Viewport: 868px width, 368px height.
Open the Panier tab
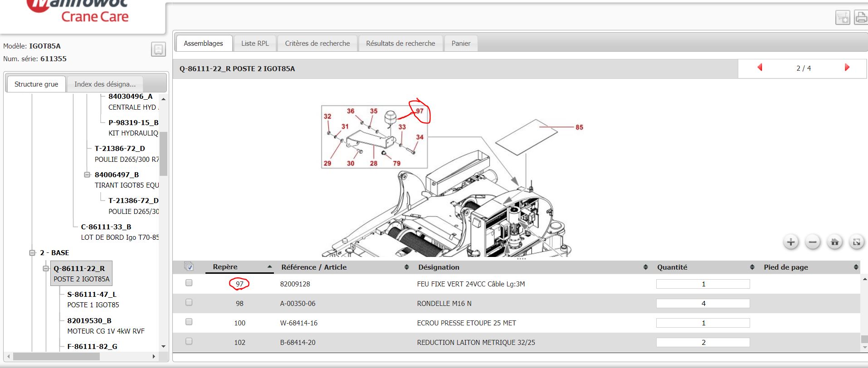(461, 44)
